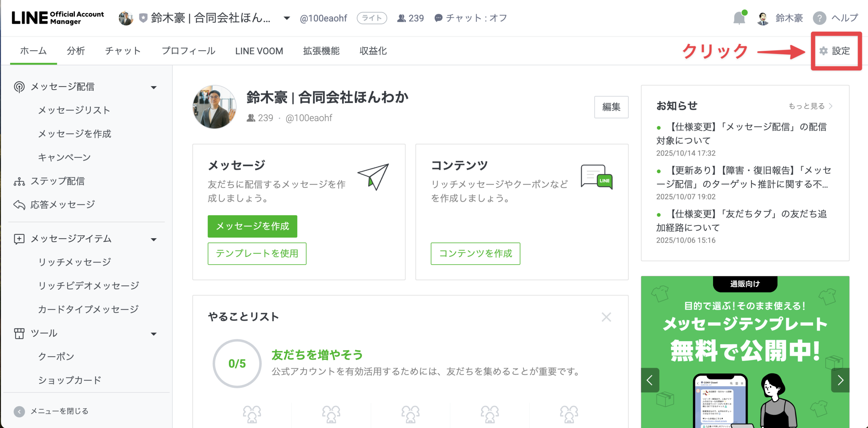
Task: Click the ステップ配信 hierarchy icon
Action: [19, 182]
